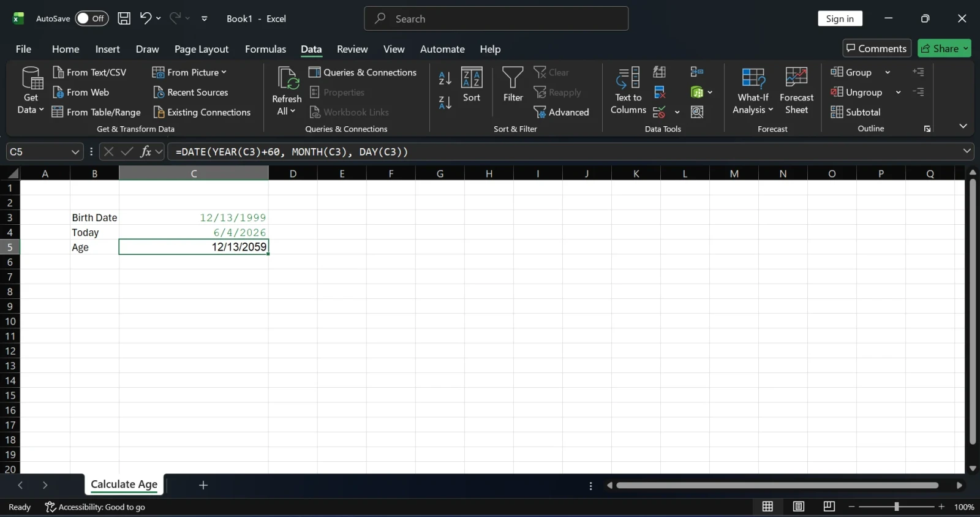Open the Ungroup dropdown arrow

(x=898, y=92)
